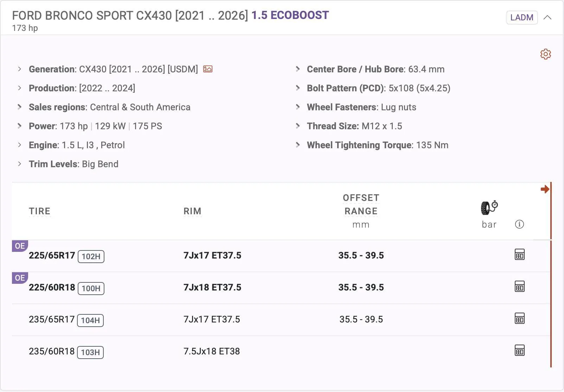
Task: Click the OE badge on the 225/60R18 row
Action: (20, 278)
